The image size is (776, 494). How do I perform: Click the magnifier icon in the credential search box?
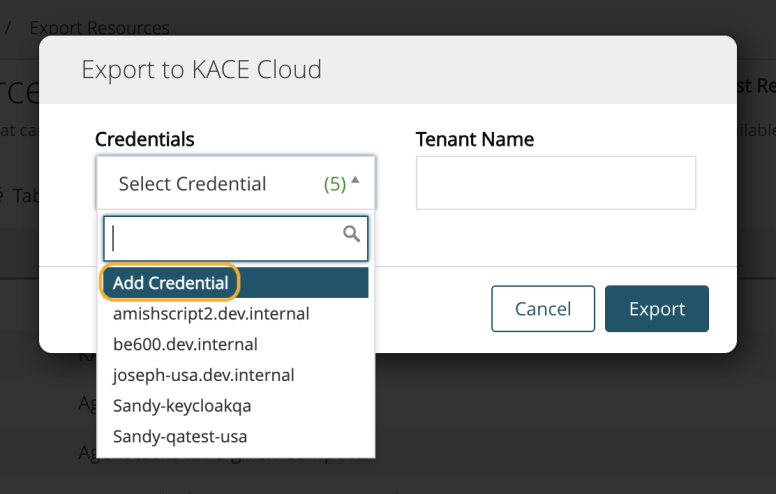[351, 234]
